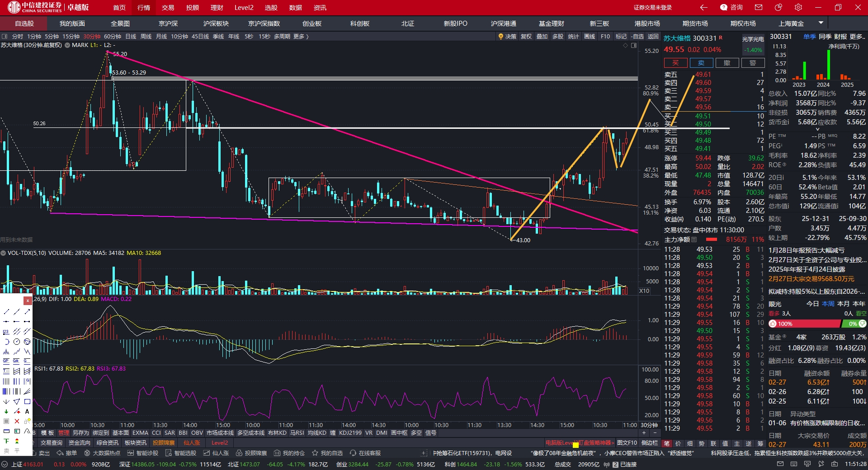Open the 主力净额 detail icon

click(x=694, y=240)
